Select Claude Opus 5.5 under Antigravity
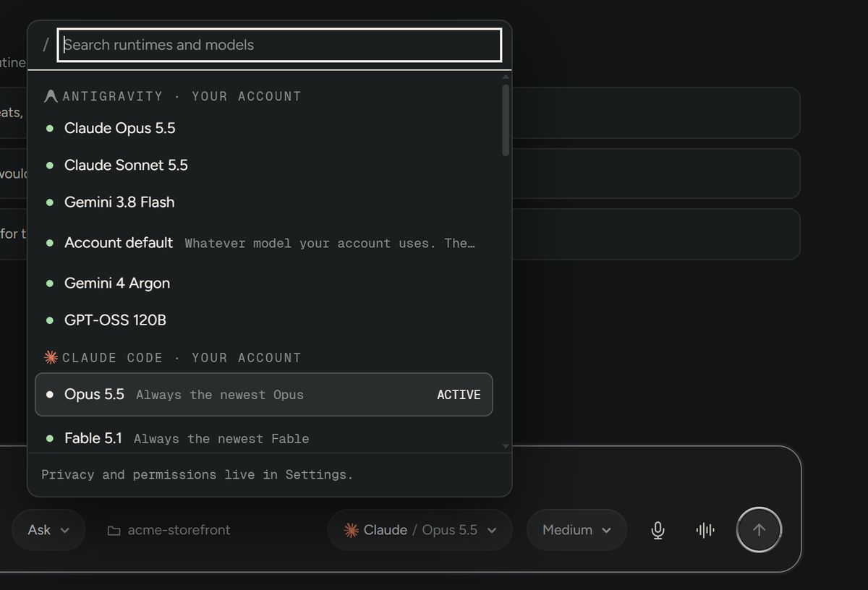This screenshot has width=868, height=590. click(264, 128)
